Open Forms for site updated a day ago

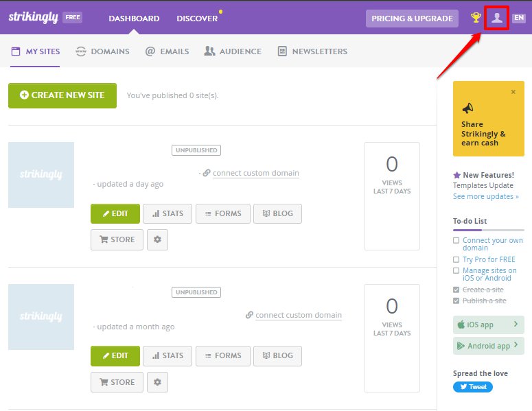tap(223, 213)
